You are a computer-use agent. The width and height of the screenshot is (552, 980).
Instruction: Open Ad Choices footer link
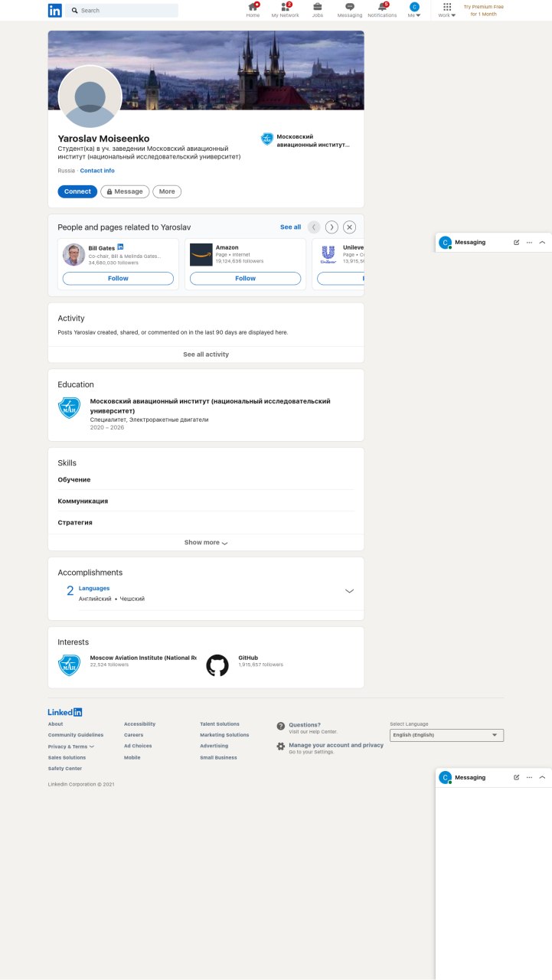tap(138, 746)
